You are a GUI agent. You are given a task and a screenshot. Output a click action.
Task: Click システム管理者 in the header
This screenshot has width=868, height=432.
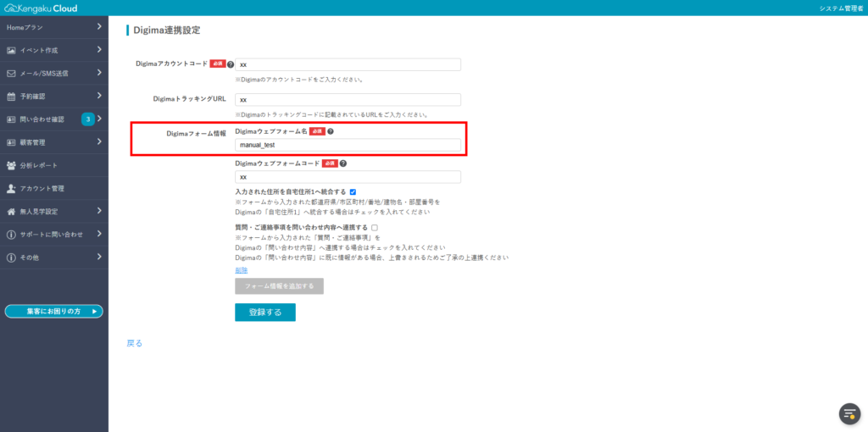840,8
